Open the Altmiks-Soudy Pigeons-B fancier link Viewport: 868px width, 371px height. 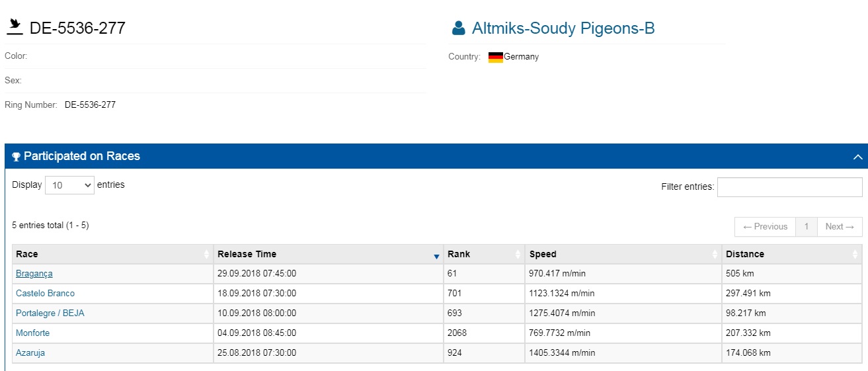(563, 28)
